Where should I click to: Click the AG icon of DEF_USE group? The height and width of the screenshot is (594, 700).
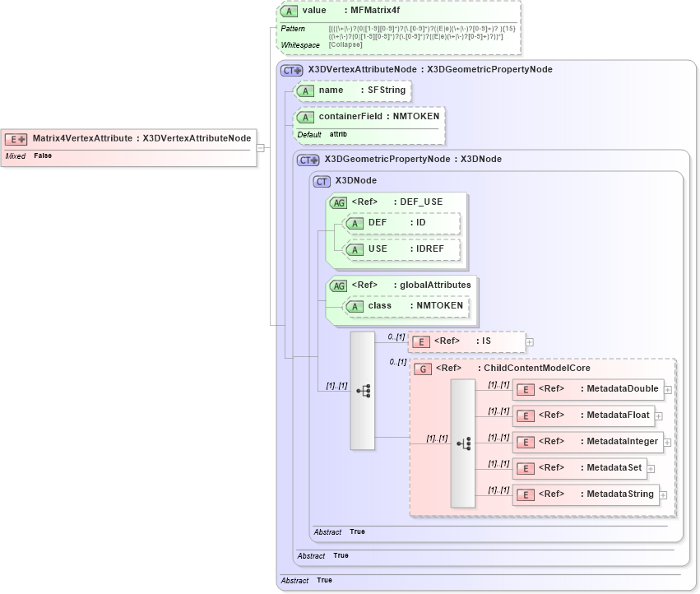338,202
